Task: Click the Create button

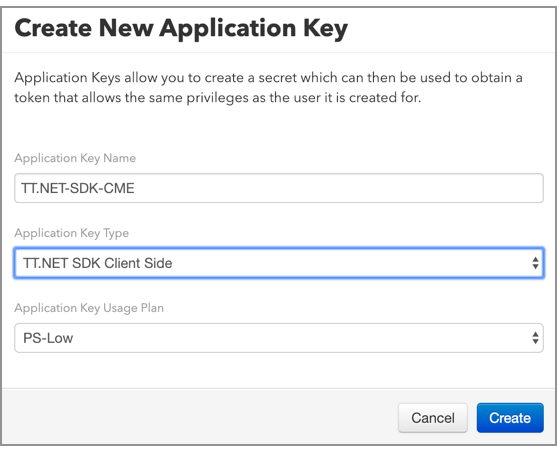Action: pos(510,417)
